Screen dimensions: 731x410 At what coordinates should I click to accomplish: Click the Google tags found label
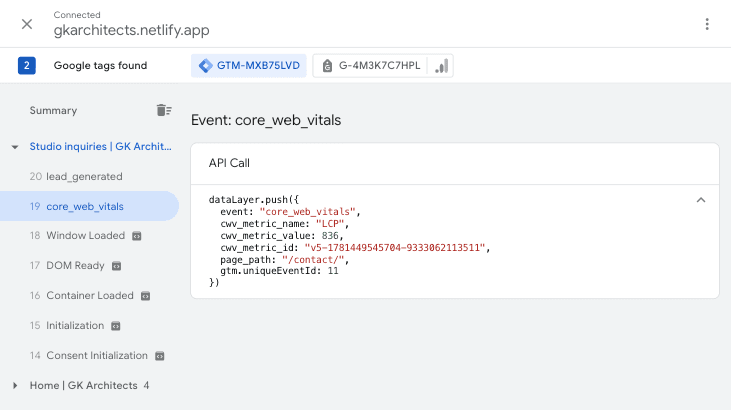click(x=100, y=66)
